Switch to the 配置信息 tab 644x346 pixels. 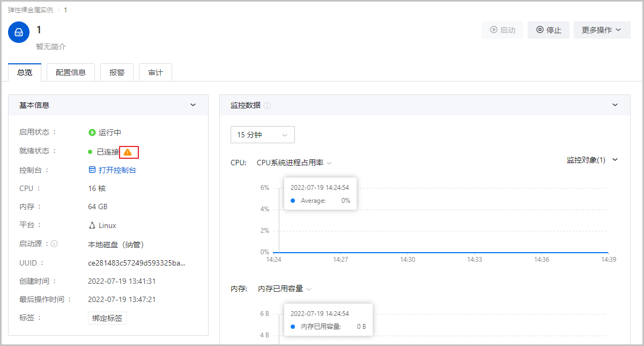[71, 72]
